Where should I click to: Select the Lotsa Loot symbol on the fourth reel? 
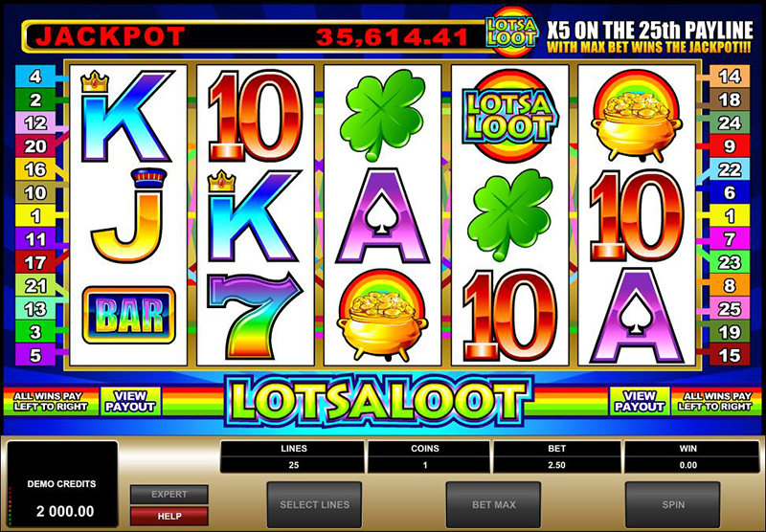[x=509, y=116]
